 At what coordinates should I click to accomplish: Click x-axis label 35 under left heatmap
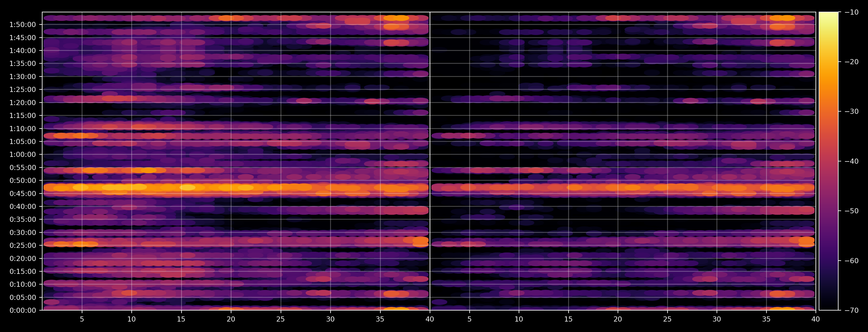(380, 319)
